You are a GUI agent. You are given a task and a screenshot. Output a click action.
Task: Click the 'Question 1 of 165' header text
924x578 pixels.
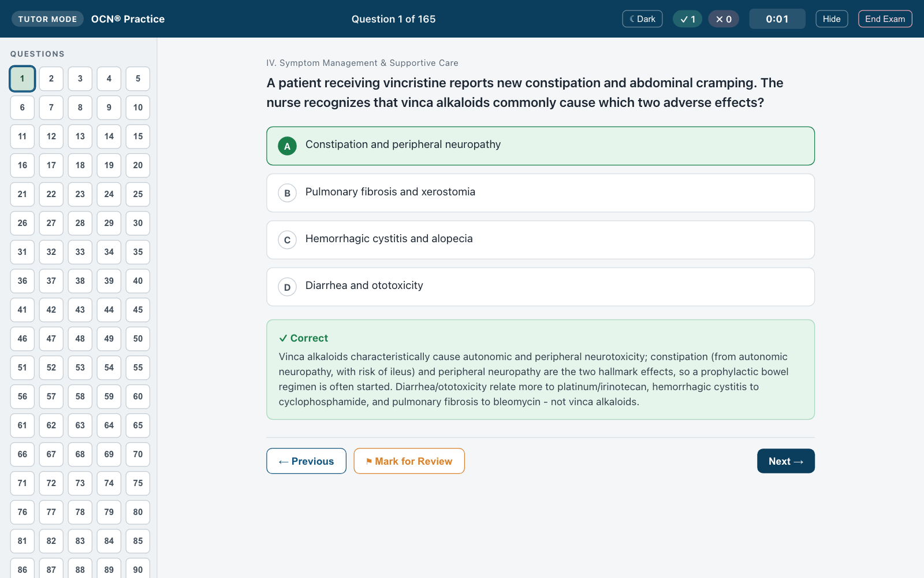pos(393,19)
